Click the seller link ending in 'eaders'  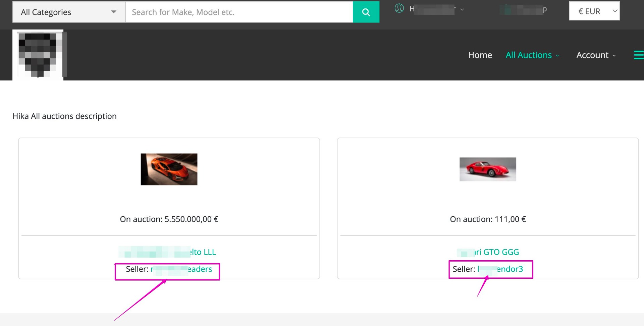point(181,269)
